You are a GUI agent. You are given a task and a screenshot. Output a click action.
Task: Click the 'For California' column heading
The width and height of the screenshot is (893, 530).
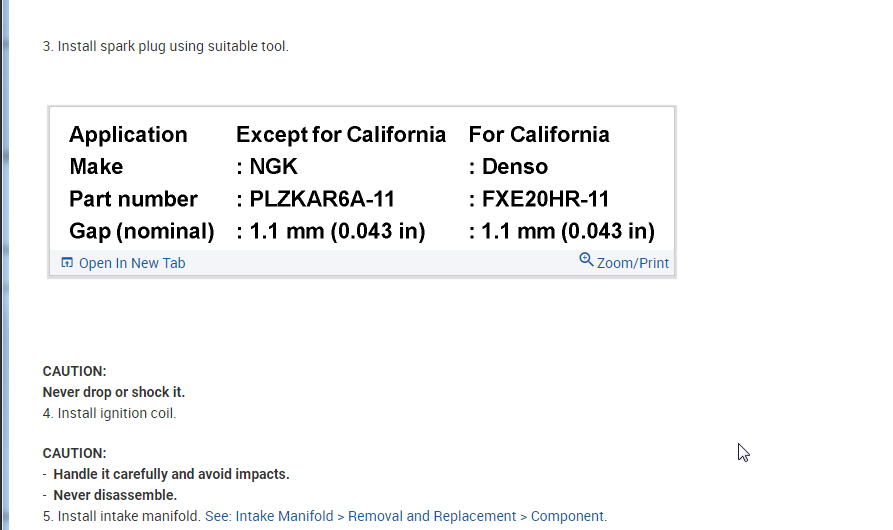pos(539,135)
